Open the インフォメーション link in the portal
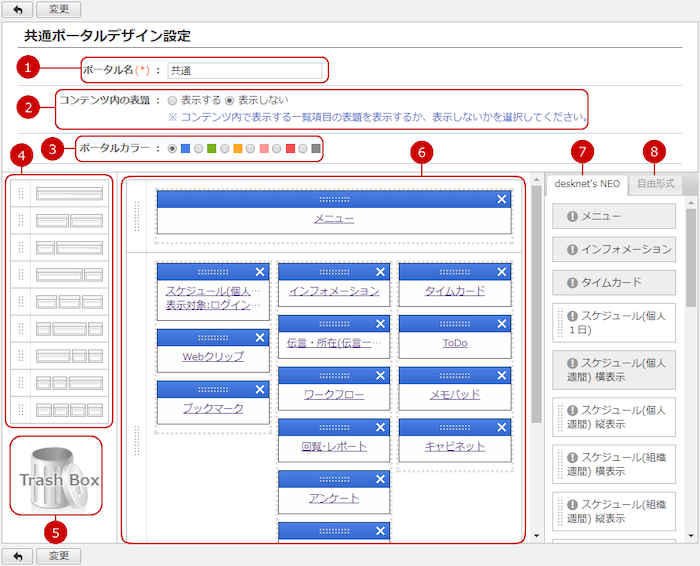This screenshot has height=566, width=700. click(x=333, y=291)
